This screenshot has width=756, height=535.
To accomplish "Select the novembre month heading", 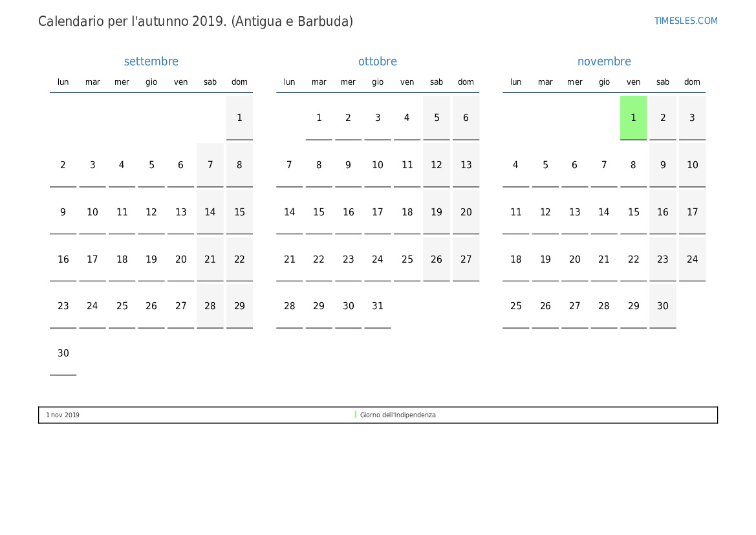I will [x=604, y=61].
